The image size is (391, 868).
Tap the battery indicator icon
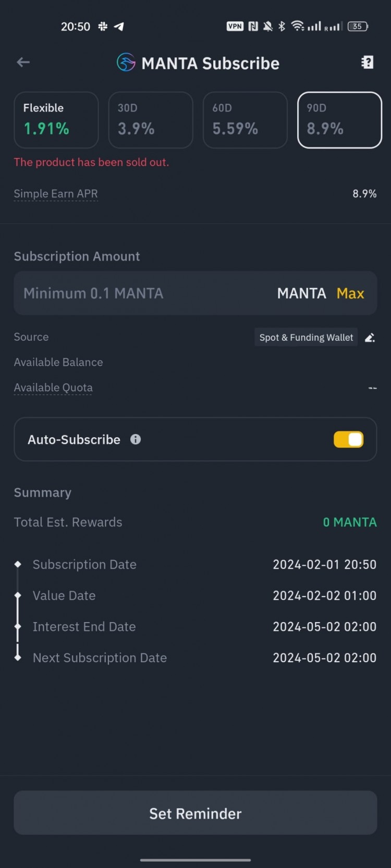(x=358, y=26)
